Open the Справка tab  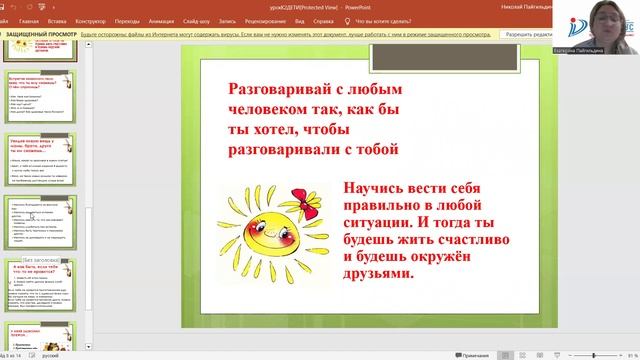click(323, 21)
